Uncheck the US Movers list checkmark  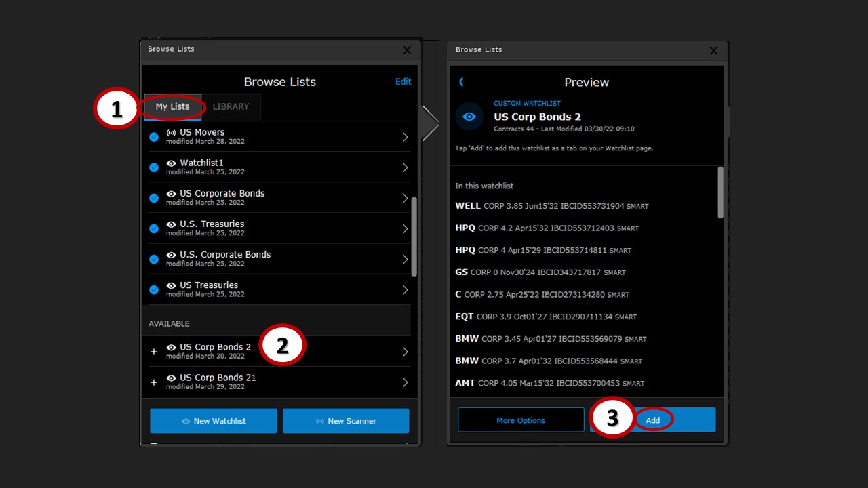pyautogui.click(x=154, y=137)
